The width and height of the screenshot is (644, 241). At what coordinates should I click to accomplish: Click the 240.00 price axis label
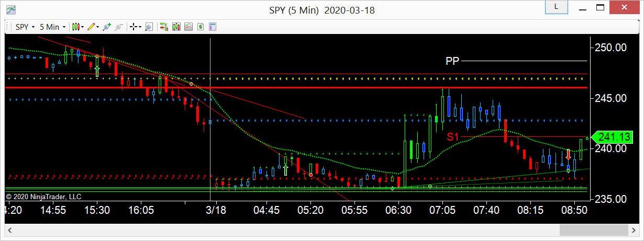coord(611,149)
